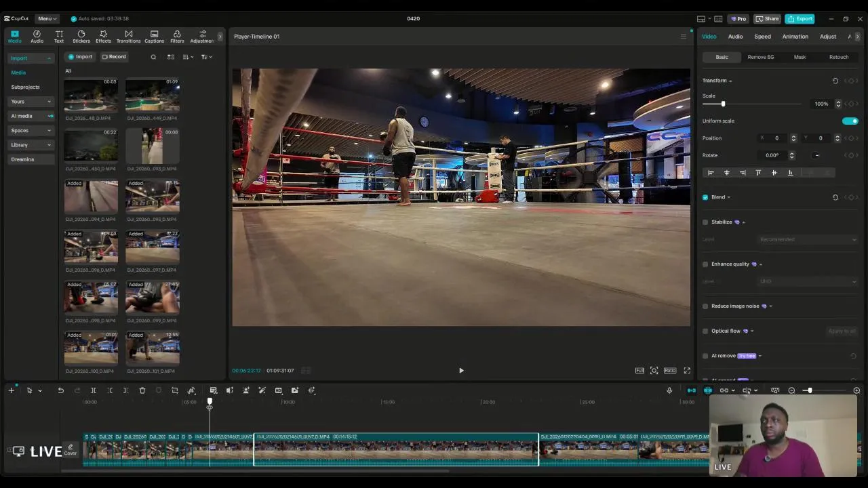Click the Export button

[x=800, y=19]
